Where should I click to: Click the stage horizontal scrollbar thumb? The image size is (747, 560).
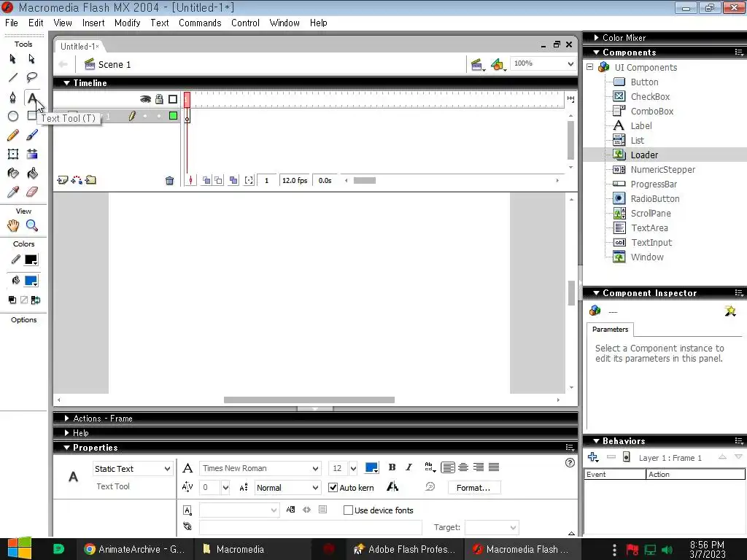(x=309, y=400)
